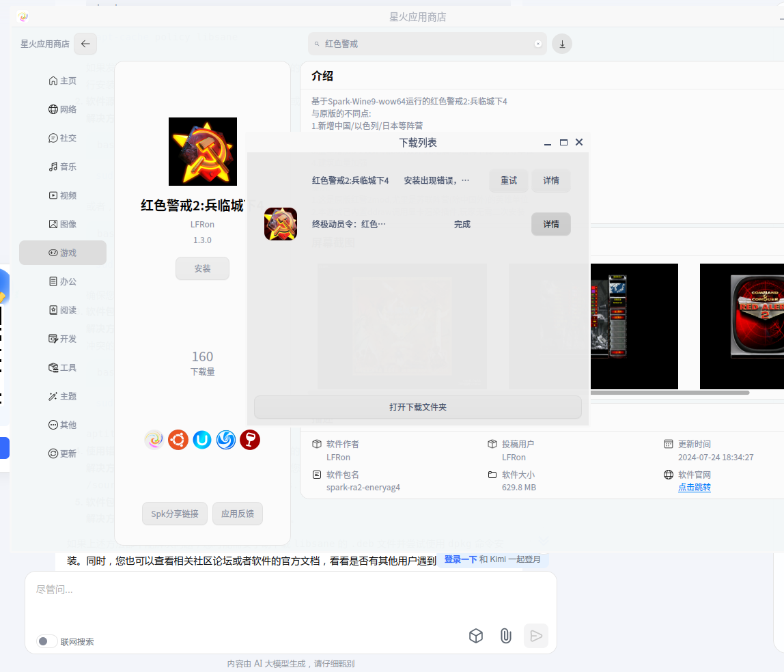Viewport: 784px width, 672px height.
Task: Click the 更新时间 calendar icon
Action: [x=669, y=444]
